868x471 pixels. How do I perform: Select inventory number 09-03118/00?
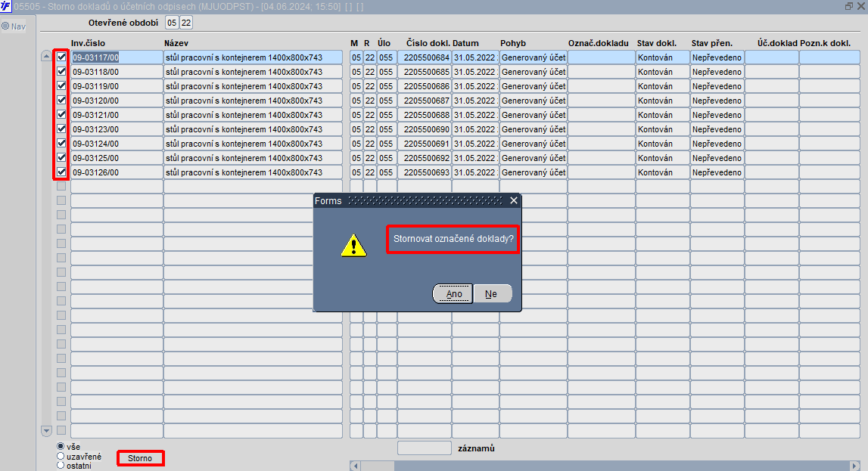[x=117, y=72]
